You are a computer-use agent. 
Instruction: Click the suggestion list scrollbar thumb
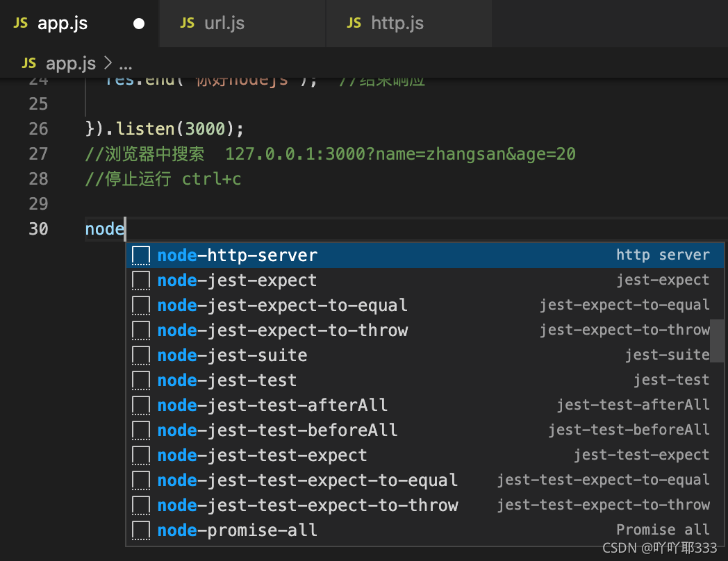[718, 341]
